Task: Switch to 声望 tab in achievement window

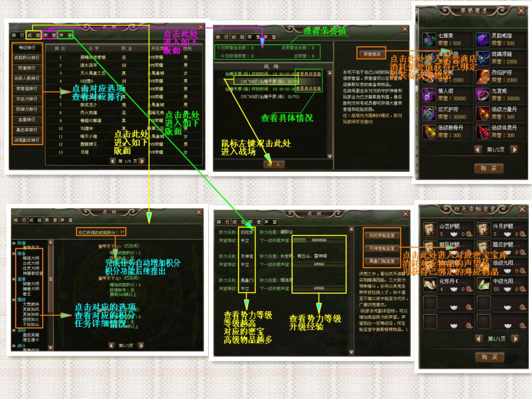Action: tap(66, 220)
